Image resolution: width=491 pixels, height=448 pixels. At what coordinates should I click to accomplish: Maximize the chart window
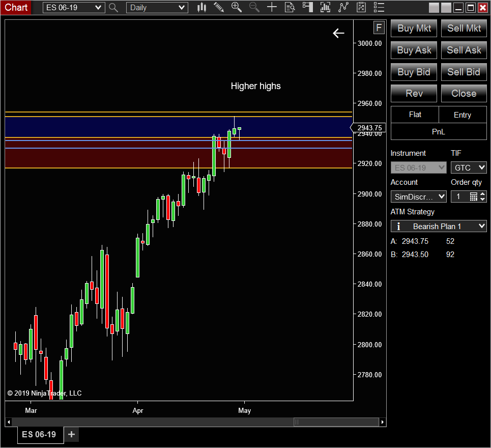tap(470, 8)
